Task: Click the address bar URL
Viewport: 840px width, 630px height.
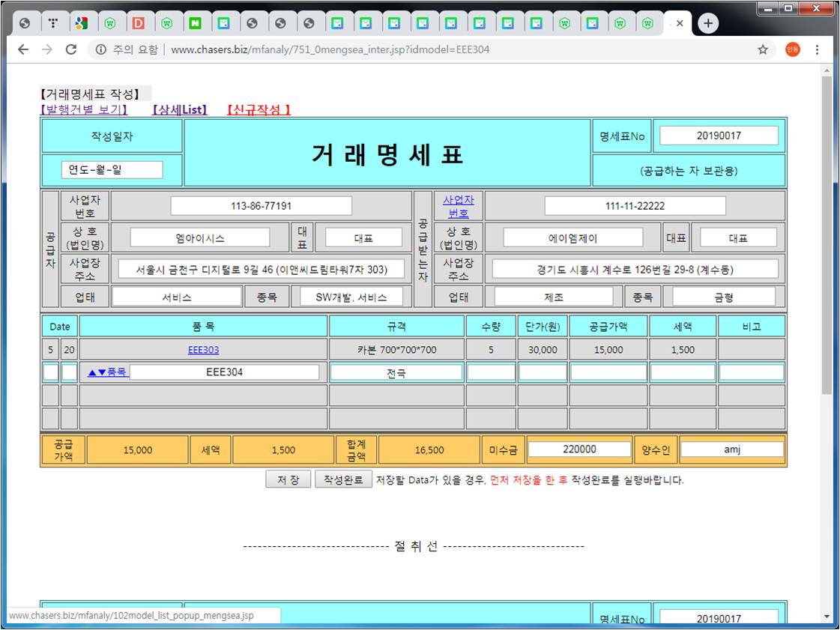Action: 330,49
